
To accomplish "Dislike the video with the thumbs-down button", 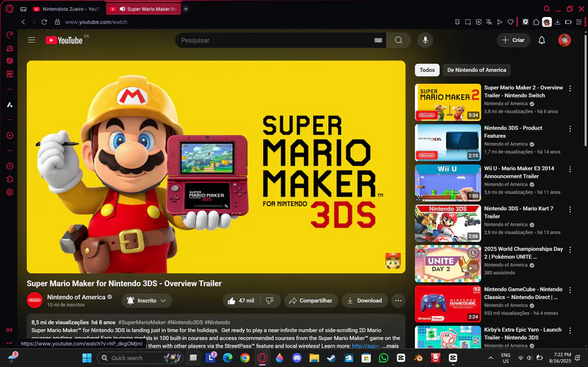I will (x=270, y=300).
